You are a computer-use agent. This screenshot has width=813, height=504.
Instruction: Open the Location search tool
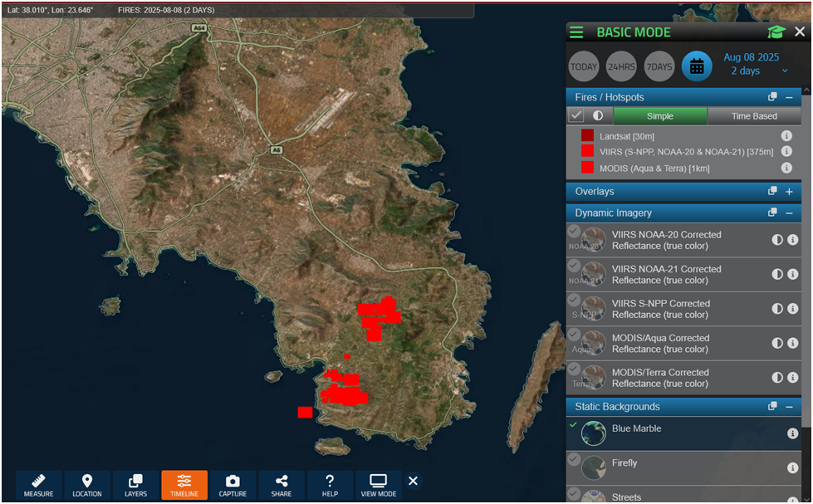click(x=86, y=485)
